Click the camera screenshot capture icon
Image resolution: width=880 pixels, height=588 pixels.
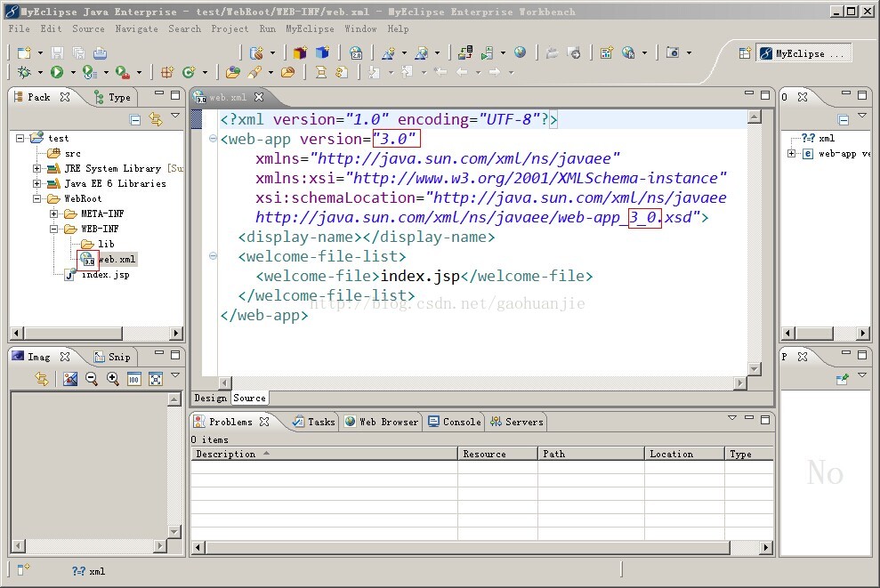(673, 52)
